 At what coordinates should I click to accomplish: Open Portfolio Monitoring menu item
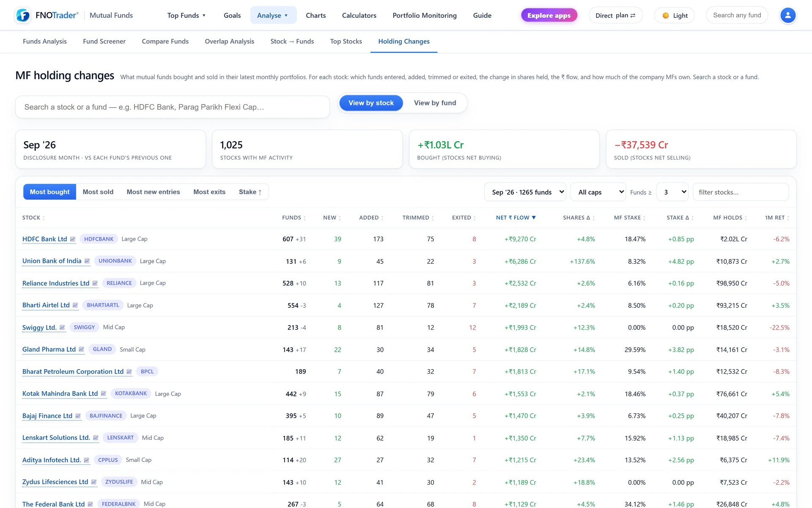425,15
